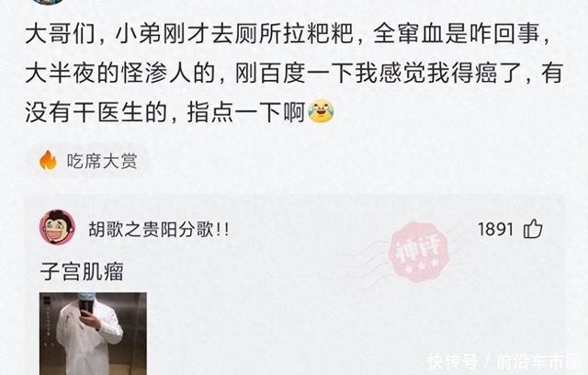Click the post line starting with 大半夜的

pyautogui.click(x=294, y=74)
